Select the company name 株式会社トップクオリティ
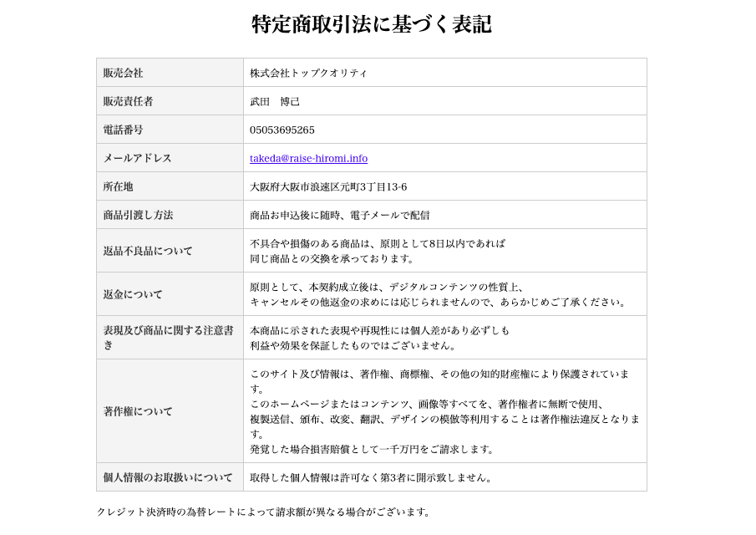Viewport: 756px width, 535px height. [308, 74]
